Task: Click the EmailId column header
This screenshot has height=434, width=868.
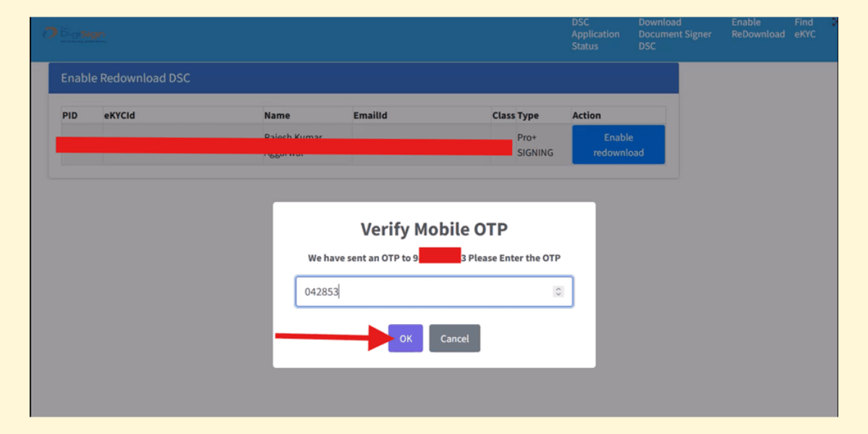Action: click(x=372, y=115)
